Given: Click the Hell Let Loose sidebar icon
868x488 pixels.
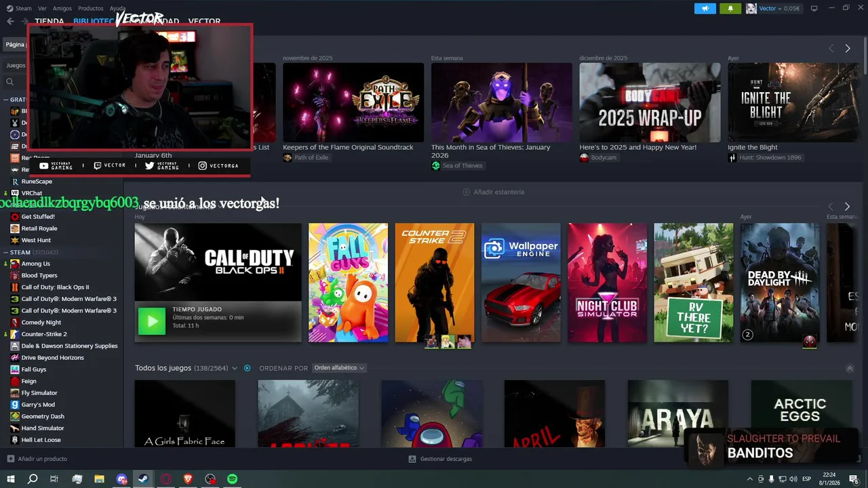Looking at the screenshot, I should point(15,440).
